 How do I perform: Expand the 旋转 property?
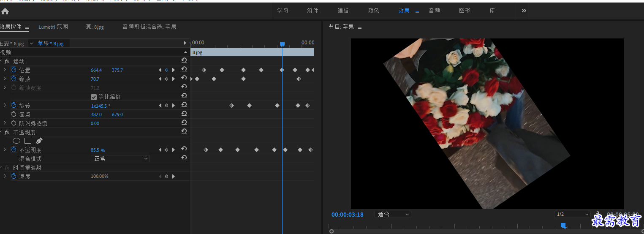(x=5, y=105)
